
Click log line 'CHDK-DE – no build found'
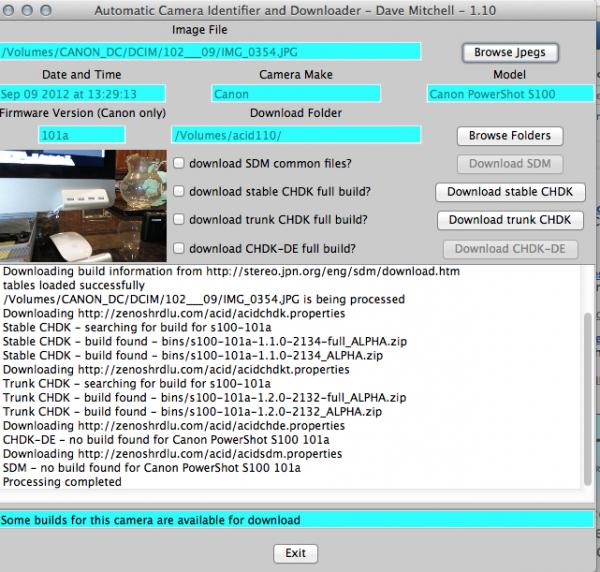point(166,440)
